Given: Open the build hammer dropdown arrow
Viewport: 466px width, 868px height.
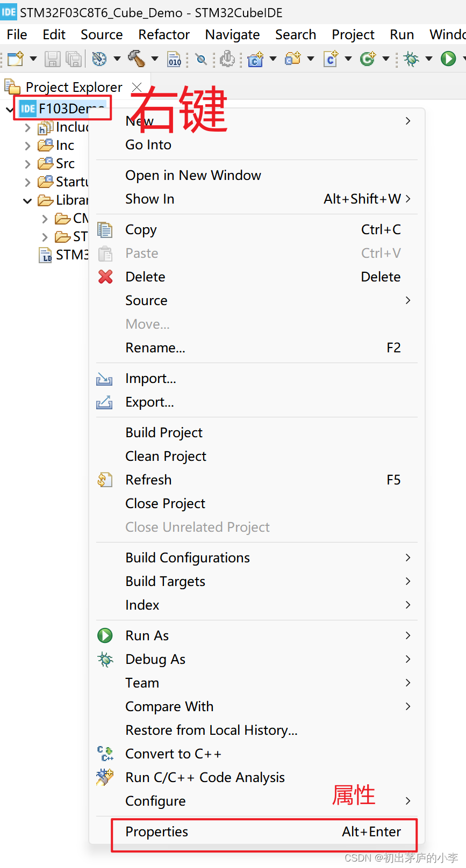Looking at the screenshot, I should click(x=155, y=59).
